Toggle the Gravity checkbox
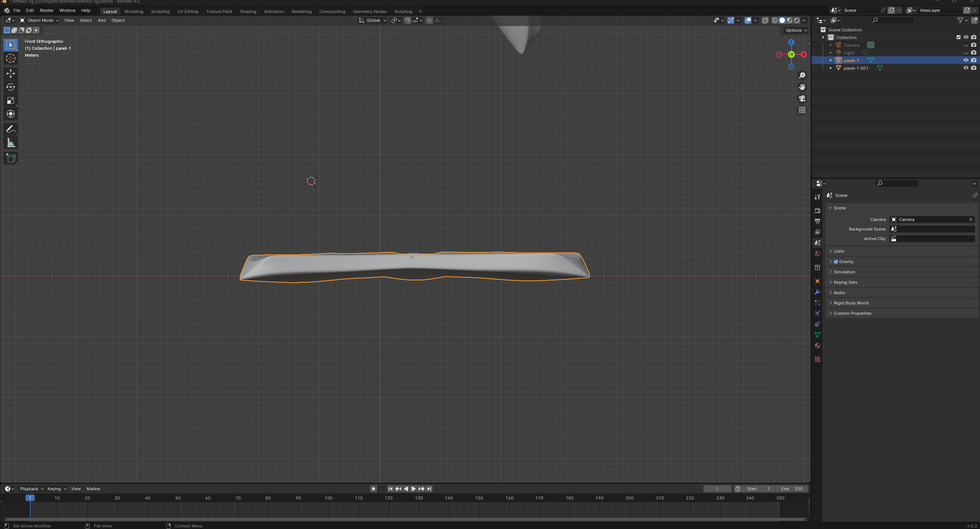This screenshot has width=980, height=529. point(836,262)
